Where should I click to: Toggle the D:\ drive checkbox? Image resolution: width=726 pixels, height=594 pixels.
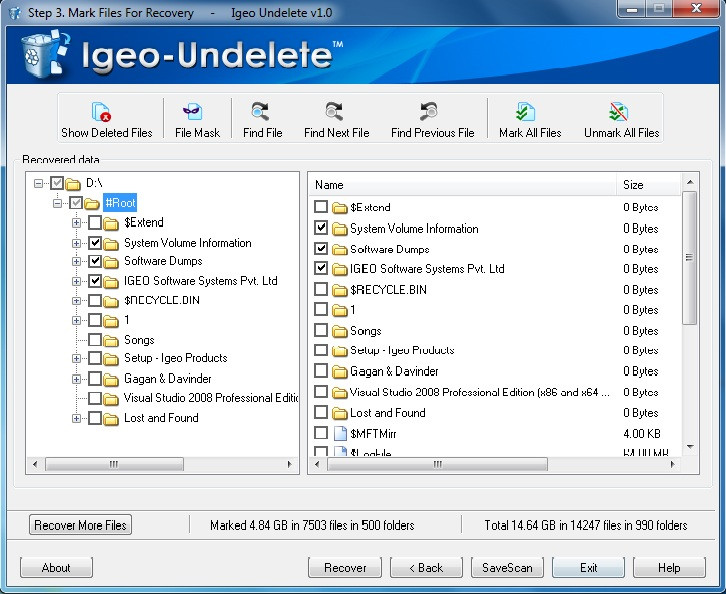(57, 183)
